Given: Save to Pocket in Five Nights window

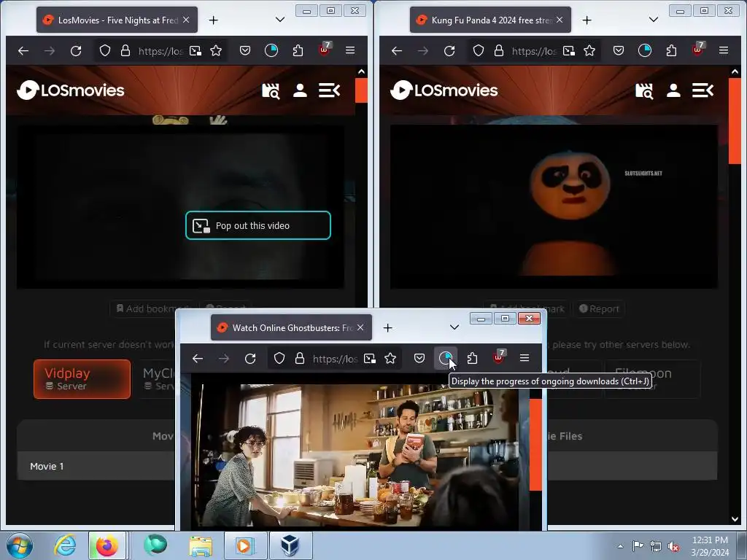Looking at the screenshot, I should tap(245, 50).
